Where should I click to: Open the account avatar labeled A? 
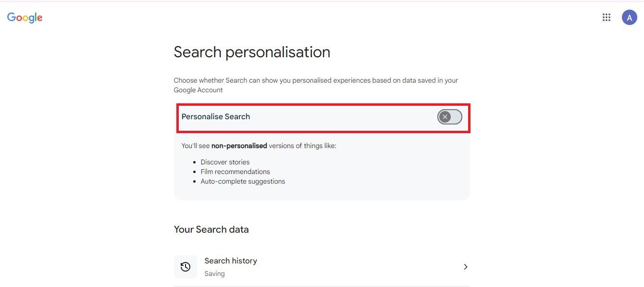tap(629, 17)
